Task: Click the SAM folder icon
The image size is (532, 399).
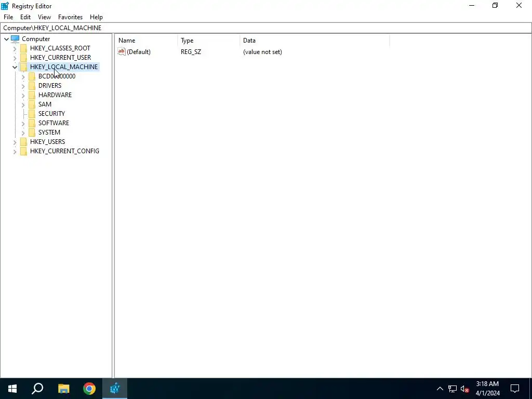Action: [x=32, y=104]
